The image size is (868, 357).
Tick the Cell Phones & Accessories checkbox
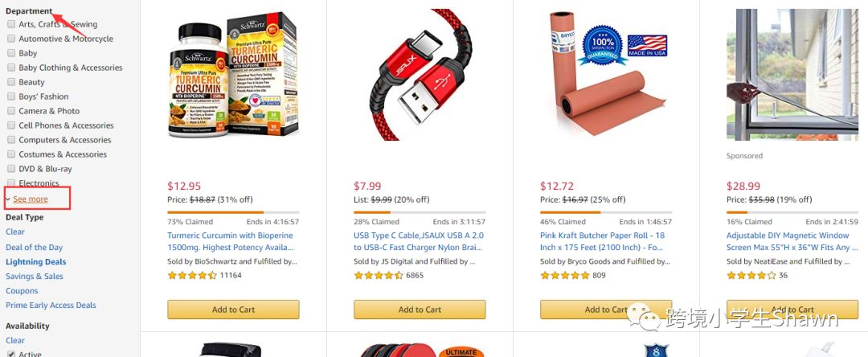(11, 125)
